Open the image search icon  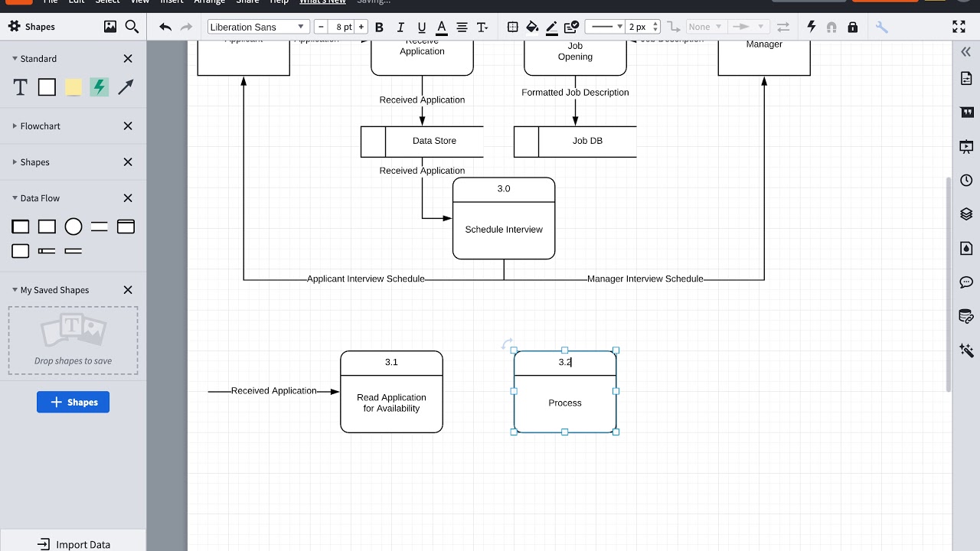[110, 27]
